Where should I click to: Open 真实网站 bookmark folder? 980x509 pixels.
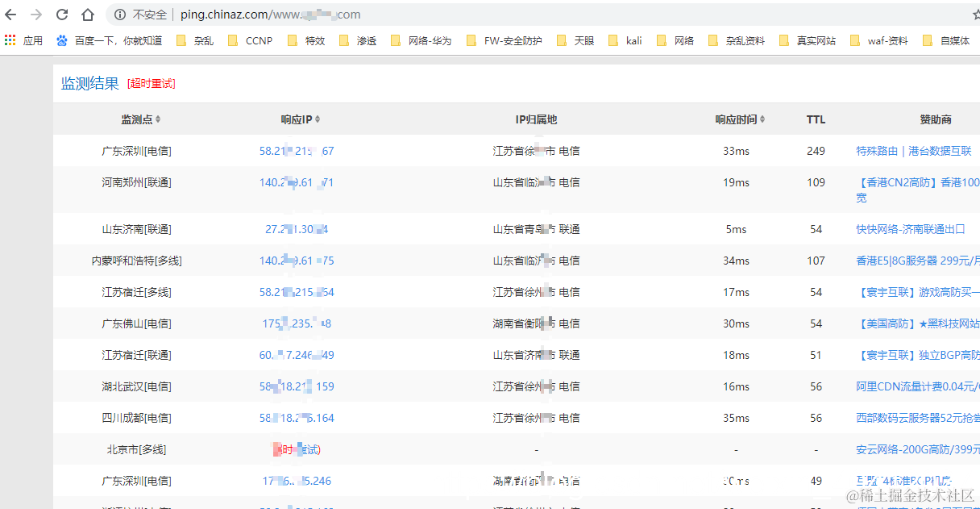pyautogui.click(x=808, y=40)
